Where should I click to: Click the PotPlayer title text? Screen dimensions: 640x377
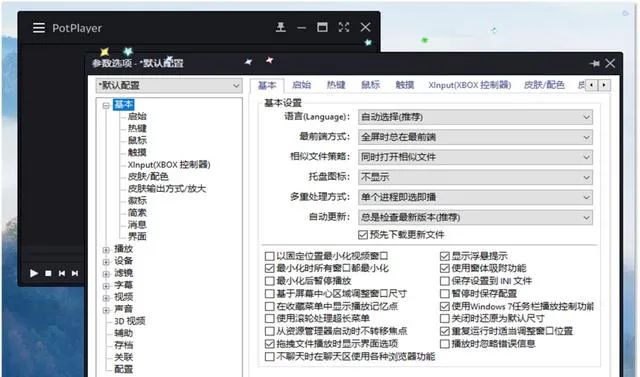point(77,28)
